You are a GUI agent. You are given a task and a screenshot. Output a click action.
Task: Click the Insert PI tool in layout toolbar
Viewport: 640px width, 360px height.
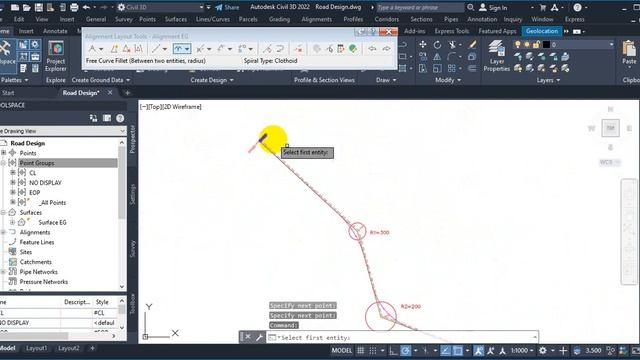(x=114, y=49)
